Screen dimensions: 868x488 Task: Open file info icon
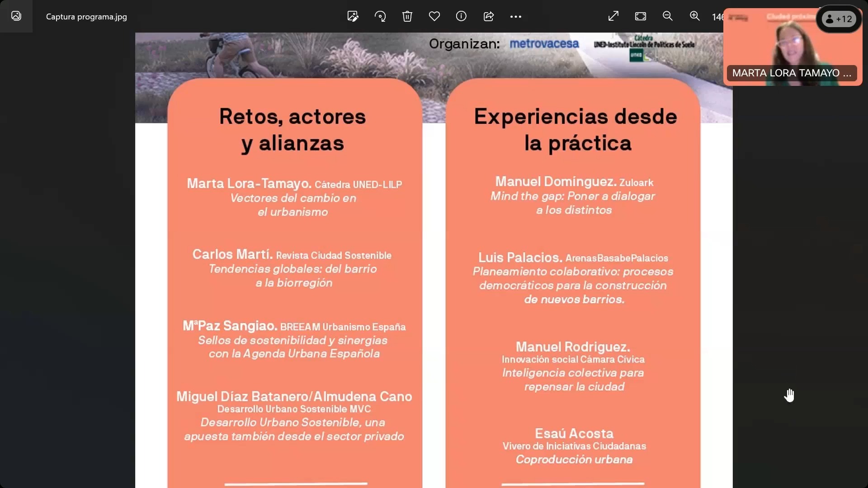[x=461, y=17]
